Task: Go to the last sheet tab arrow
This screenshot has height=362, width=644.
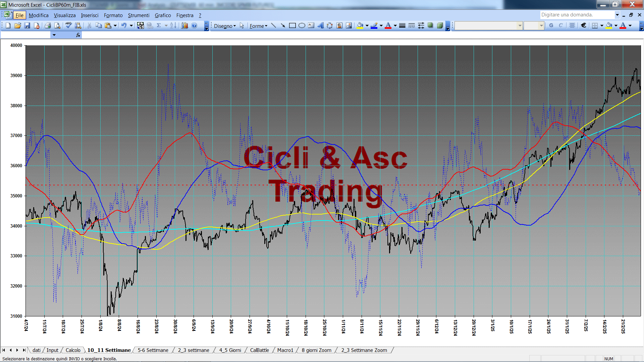Action: tap(24, 350)
